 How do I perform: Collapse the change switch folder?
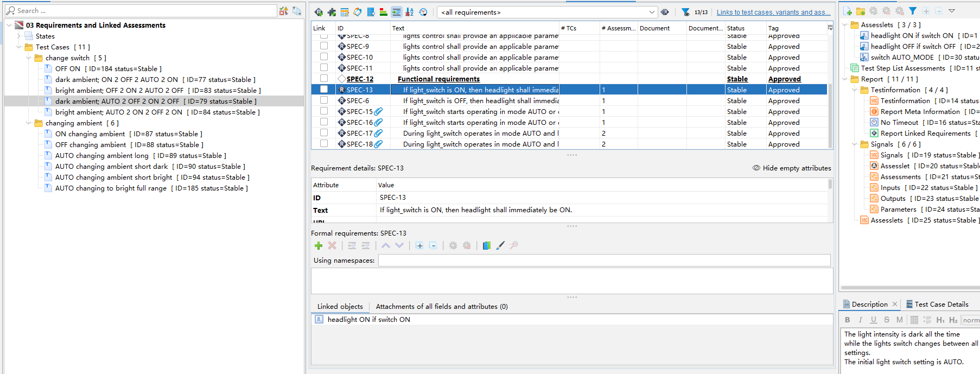point(29,58)
